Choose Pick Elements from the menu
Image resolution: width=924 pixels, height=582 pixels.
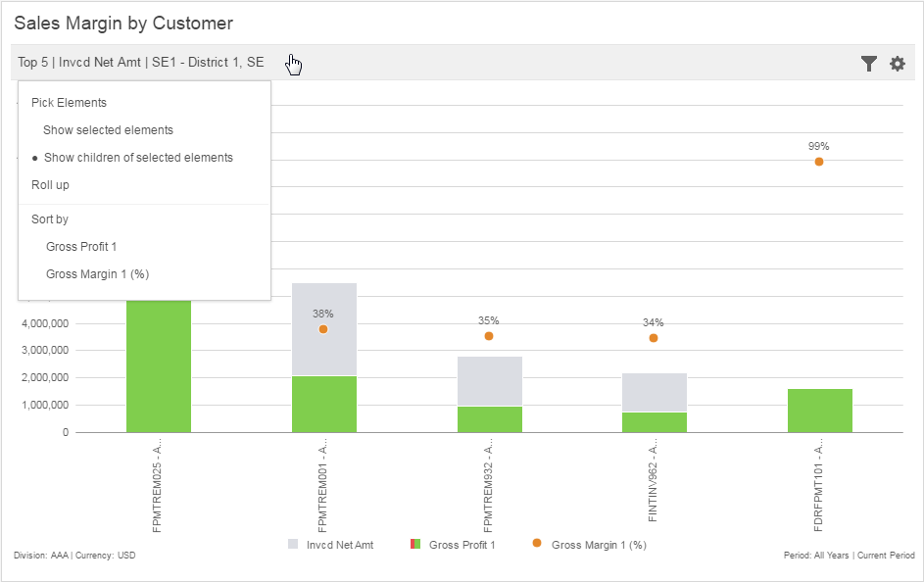tap(69, 103)
